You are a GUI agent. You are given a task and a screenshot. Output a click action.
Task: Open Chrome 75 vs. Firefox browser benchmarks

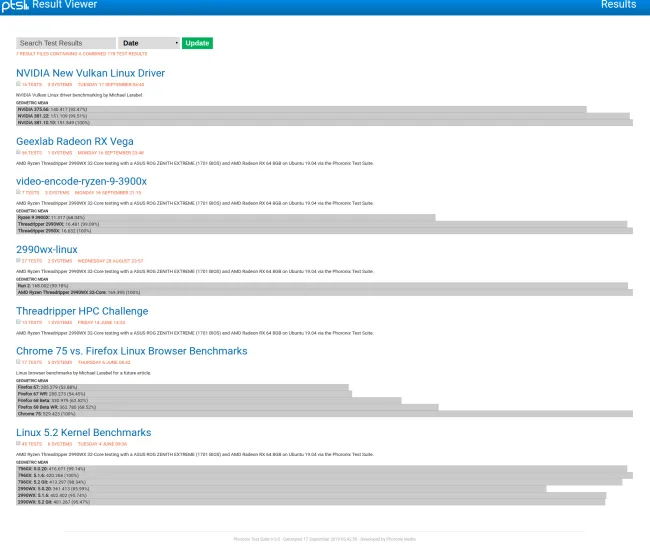132,351
